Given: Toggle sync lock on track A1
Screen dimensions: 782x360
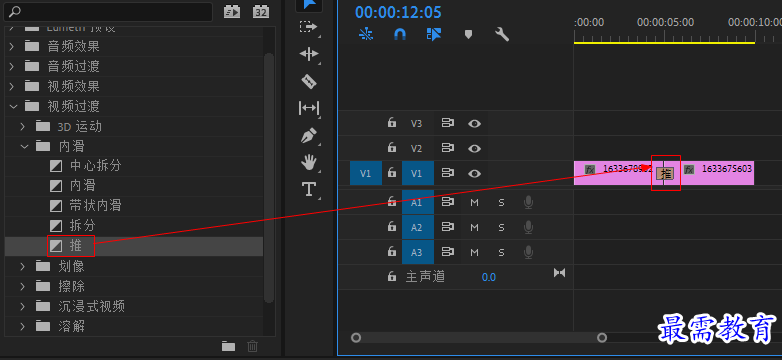Looking at the screenshot, I should pyautogui.click(x=447, y=202).
